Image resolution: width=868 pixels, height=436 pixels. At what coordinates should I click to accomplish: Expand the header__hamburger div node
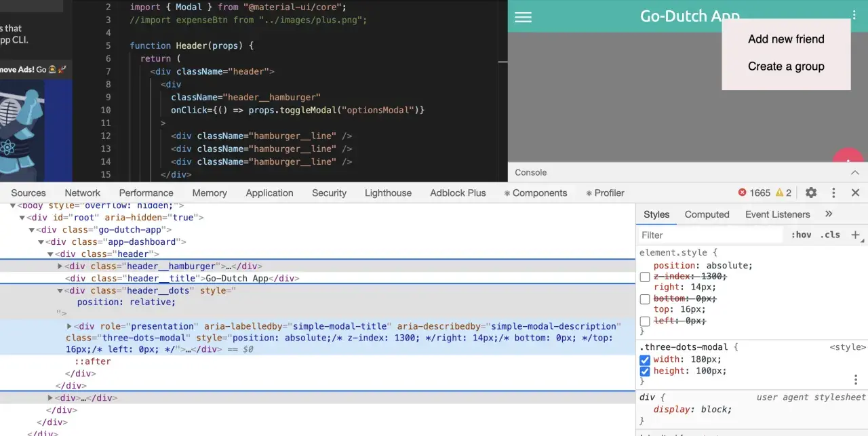(x=60, y=266)
